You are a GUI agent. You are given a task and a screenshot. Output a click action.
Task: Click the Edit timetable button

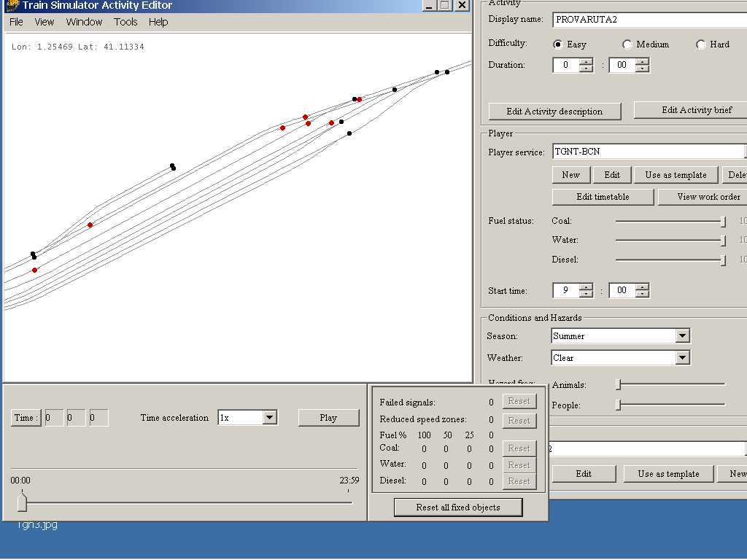(x=603, y=197)
